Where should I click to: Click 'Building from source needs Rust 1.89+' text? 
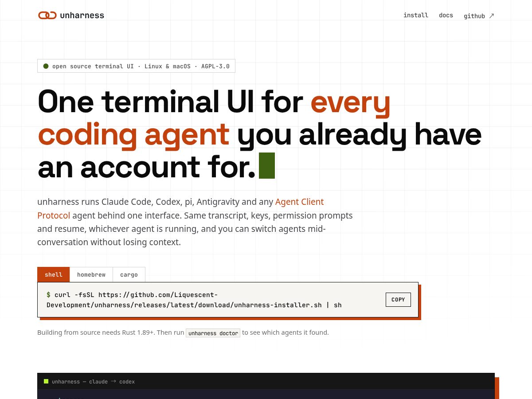[96, 332]
